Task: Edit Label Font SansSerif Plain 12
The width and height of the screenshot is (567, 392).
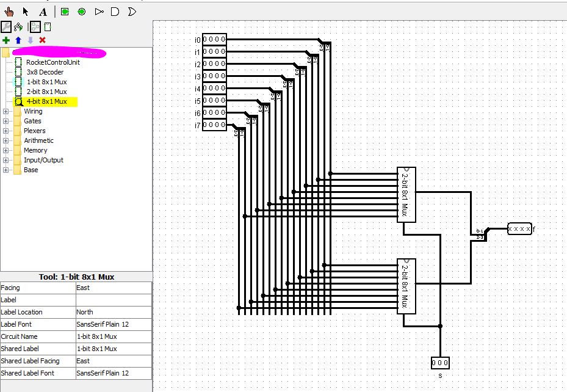Action: (x=114, y=324)
